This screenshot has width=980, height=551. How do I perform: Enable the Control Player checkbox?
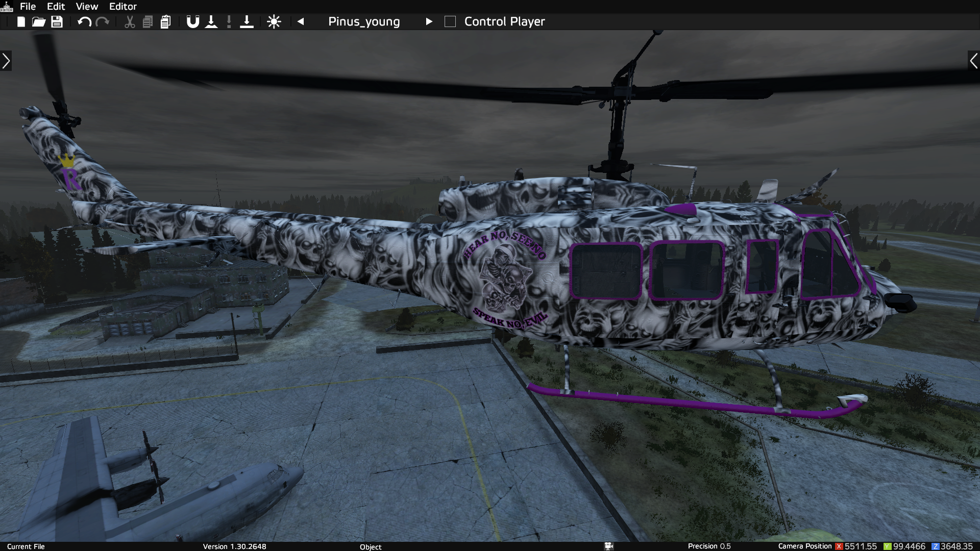[x=450, y=22]
